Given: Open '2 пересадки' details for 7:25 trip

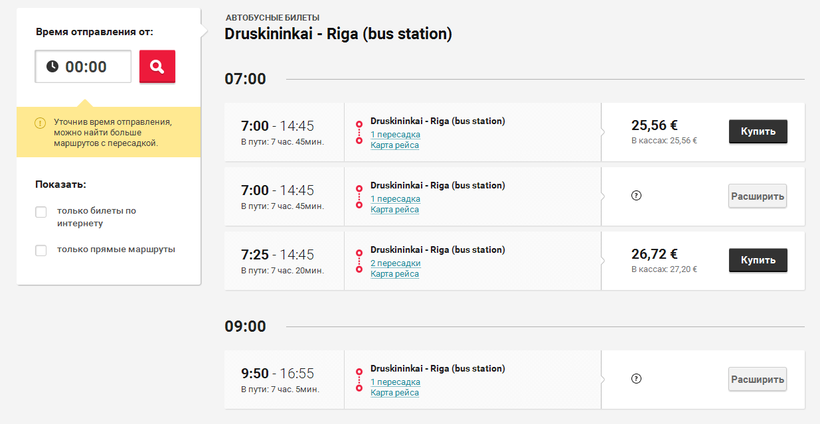Looking at the screenshot, I should [x=395, y=263].
